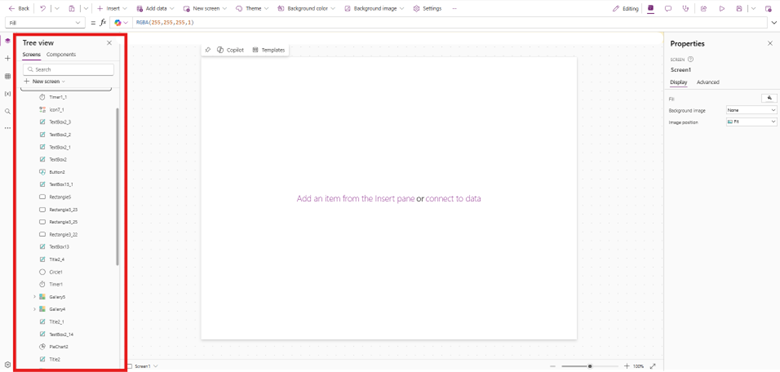Image resolution: width=780 pixels, height=372 pixels.
Task: Click the Share icon in top bar
Action: (704, 8)
